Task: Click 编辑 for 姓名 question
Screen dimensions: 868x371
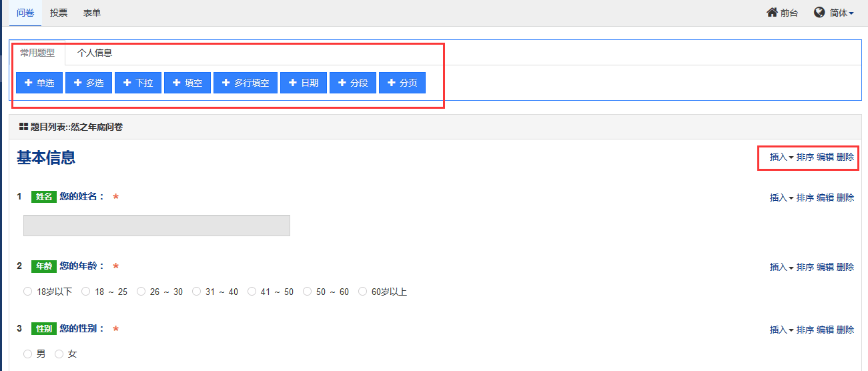Action: (825, 198)
